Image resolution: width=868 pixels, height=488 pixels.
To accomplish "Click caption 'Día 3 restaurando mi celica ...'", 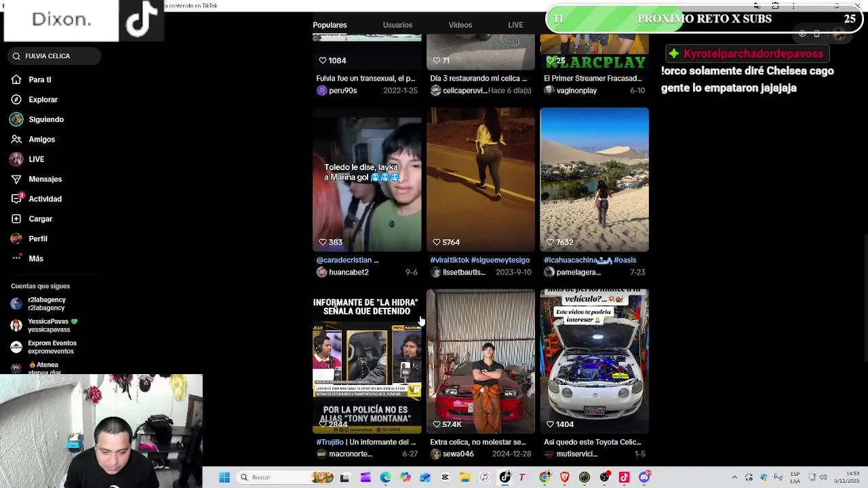I will pos(479,79).
